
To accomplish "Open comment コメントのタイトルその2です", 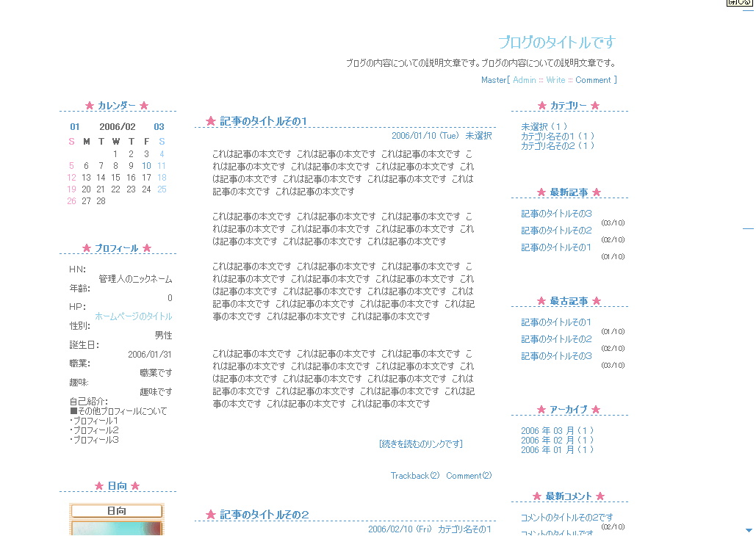I will pos(567,518).
